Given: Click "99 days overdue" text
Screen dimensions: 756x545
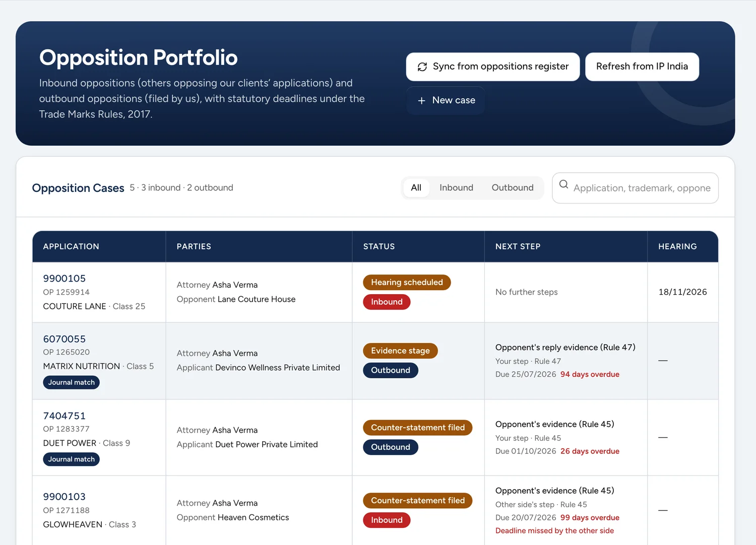Looking at the screenshot, I should tap(590, 518).
